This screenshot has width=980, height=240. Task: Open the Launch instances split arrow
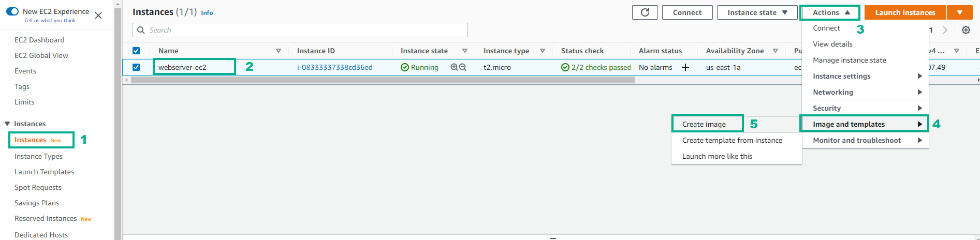960,12
